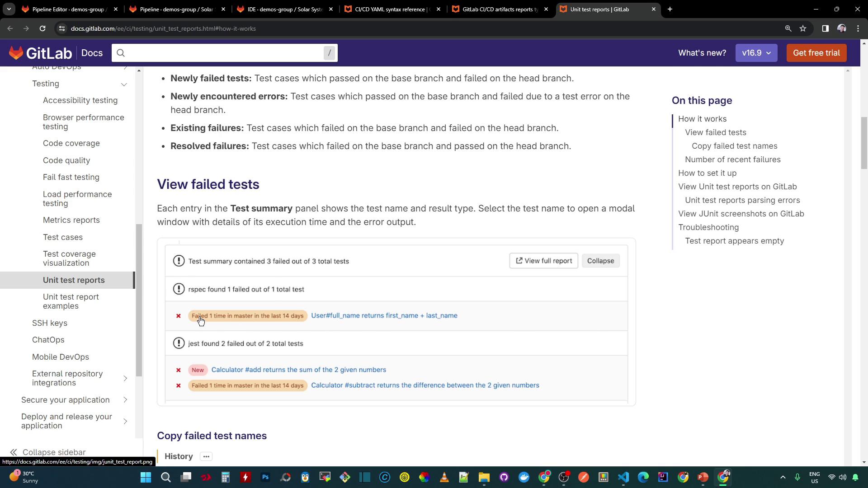Reload the page with the refresh icon
The width and height of the screenshot is (868, 488).
coord(42,28)
